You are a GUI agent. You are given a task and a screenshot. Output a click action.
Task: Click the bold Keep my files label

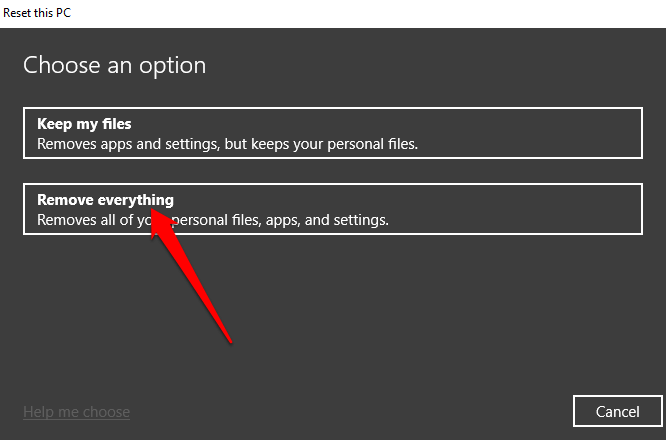[84, 124]
